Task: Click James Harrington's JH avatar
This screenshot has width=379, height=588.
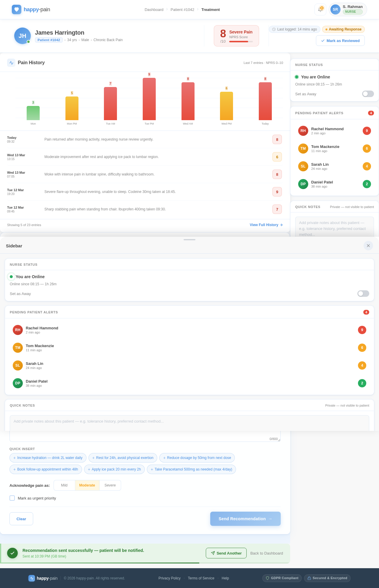Action: [23, 36]
